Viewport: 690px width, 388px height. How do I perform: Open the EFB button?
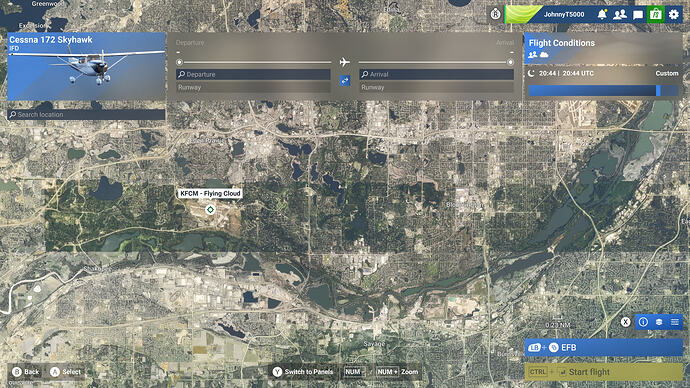tap(603, 348)
